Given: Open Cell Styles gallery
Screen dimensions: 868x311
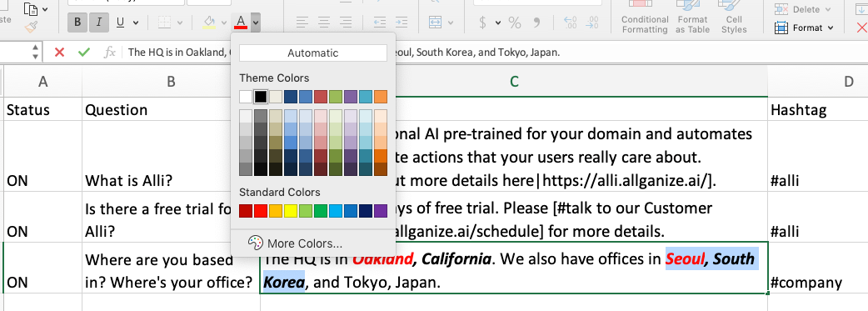Looking at the screenshot, I should pos(734,18).
